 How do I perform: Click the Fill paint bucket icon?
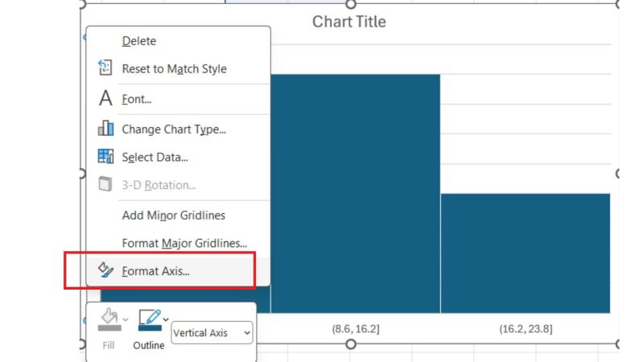coord(109,316)
